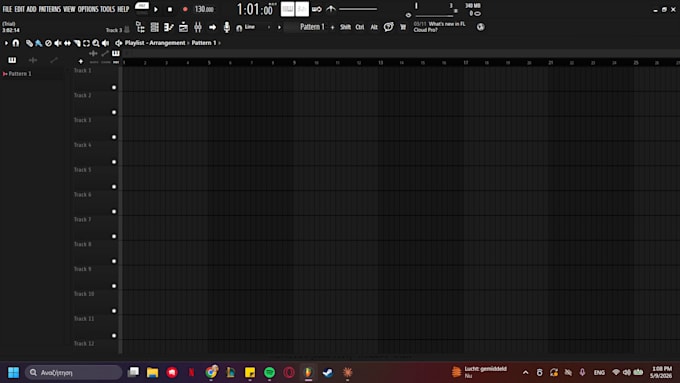The height and width of the screenshot is (383, 680).
Task: Open the playlist view icon
Action: (183, 27)
